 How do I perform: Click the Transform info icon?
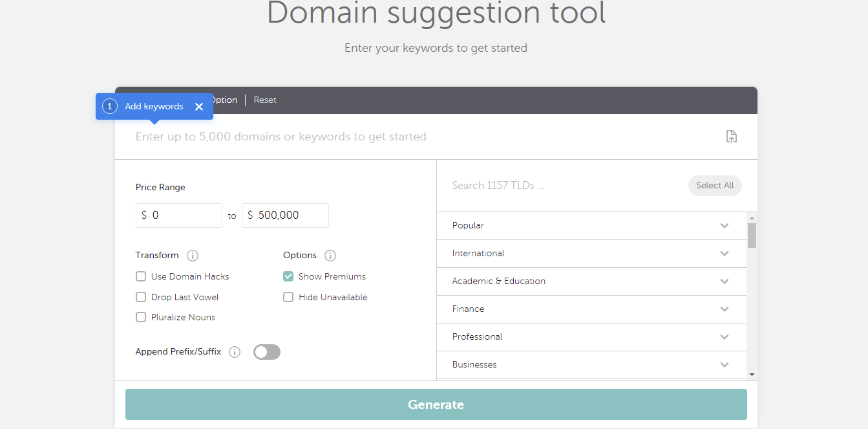click(x=192, y=256)
